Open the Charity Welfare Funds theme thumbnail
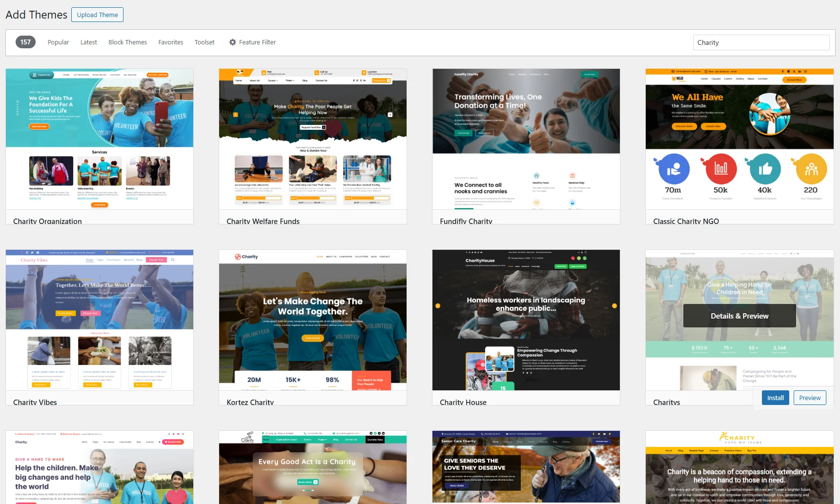 tap(313, 139)
